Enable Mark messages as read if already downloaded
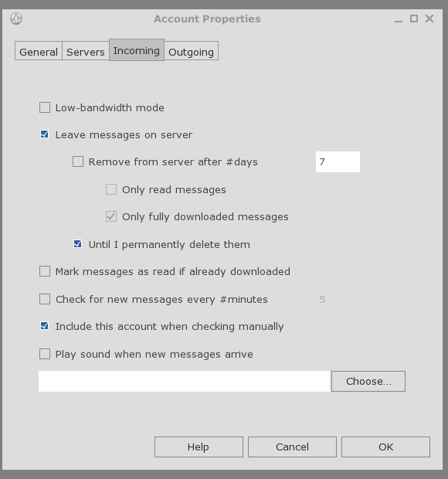 click(x=45, y=271)
